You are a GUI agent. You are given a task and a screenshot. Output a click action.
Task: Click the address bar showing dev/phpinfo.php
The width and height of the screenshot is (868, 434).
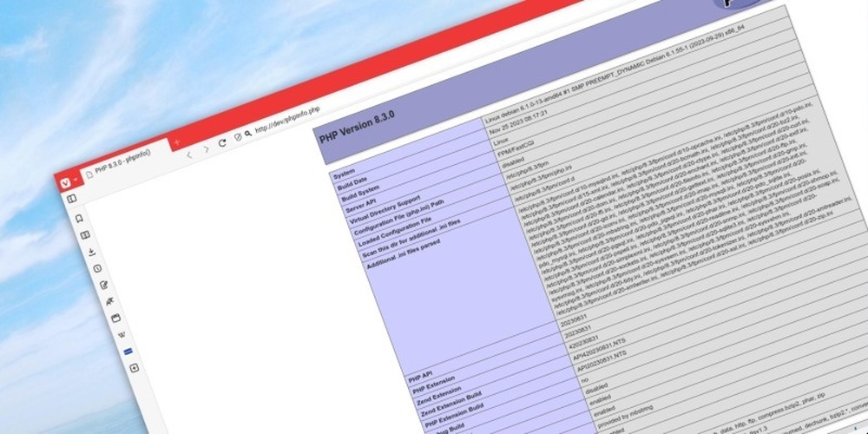(288, 120)
